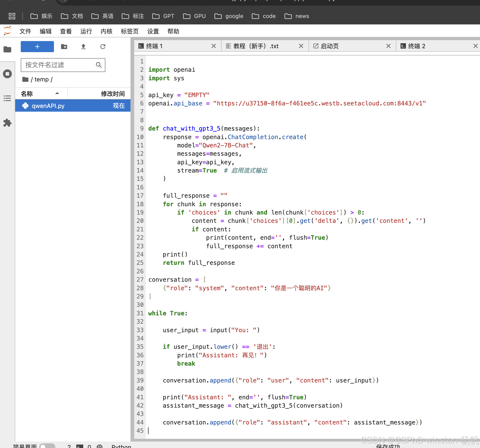Open running terminals and kernels sidebar
480x448 pixels.
pos(7,74)
